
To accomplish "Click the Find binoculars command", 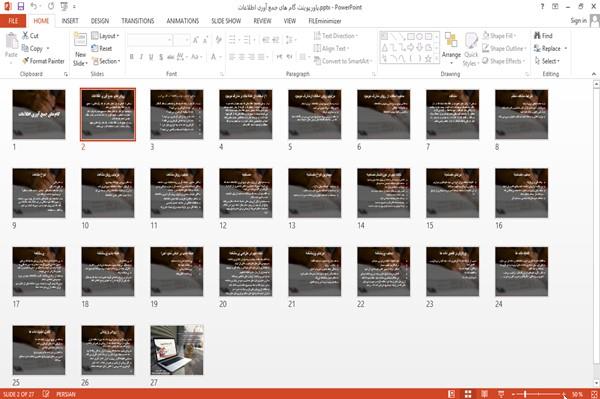I will 543,36.
